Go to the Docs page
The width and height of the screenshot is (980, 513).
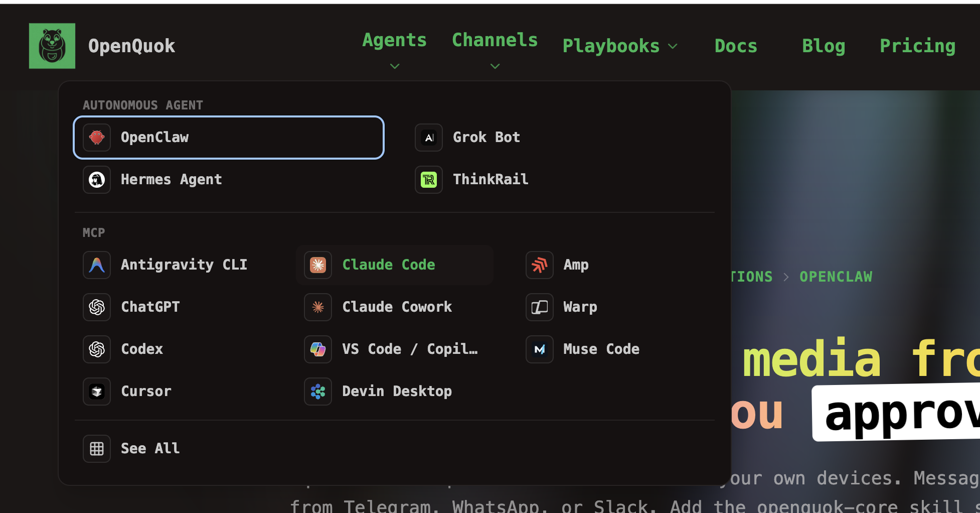pyautogui.click(x=736, y=46)
